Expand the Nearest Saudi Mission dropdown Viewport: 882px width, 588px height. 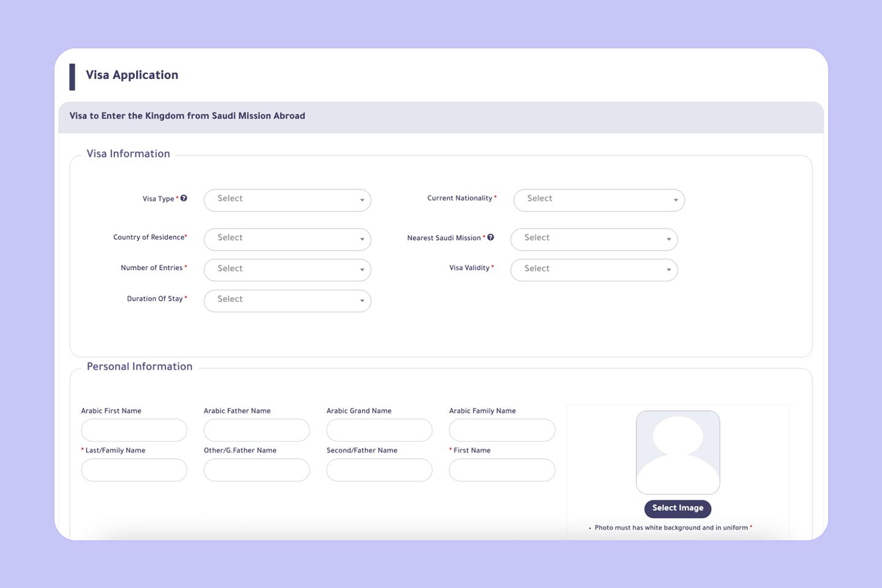(x=594, y=239)
